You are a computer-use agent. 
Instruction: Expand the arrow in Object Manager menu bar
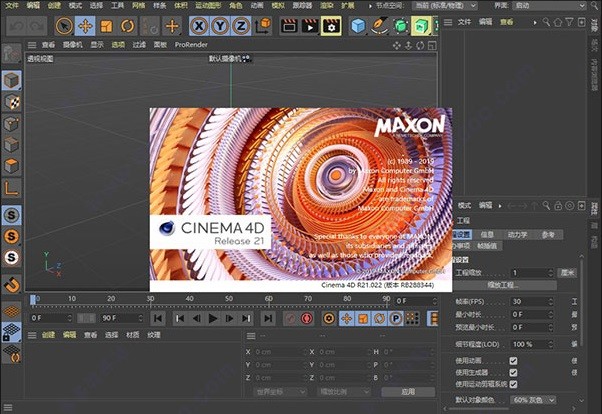(535, 23)
